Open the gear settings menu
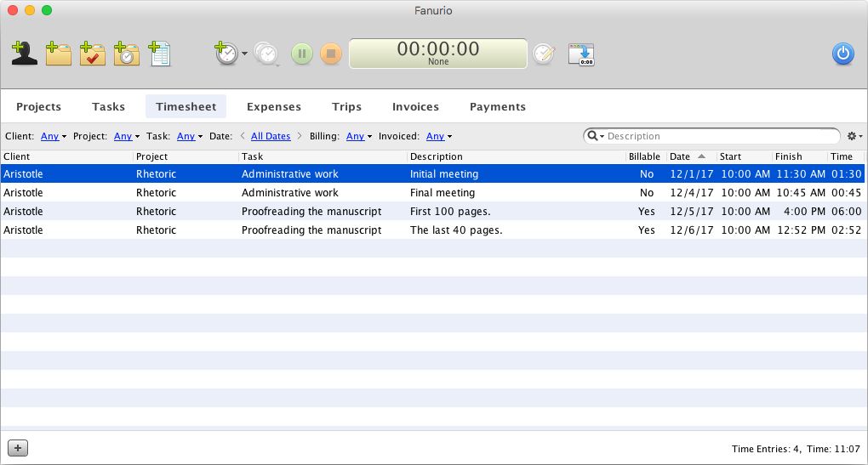Screen dimensions: 868x465 (854, 136)
